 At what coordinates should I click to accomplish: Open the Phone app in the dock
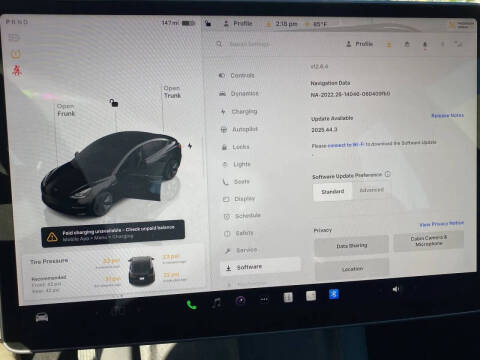tap(191, 305)
